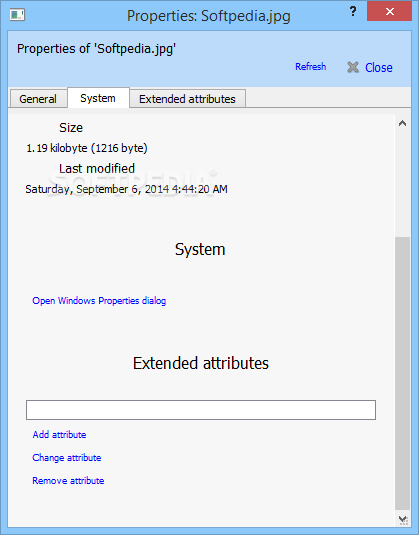Viewport: 419px width, 535px height.
Task: Click the window icon in the title bar
Action: (17, 15)
